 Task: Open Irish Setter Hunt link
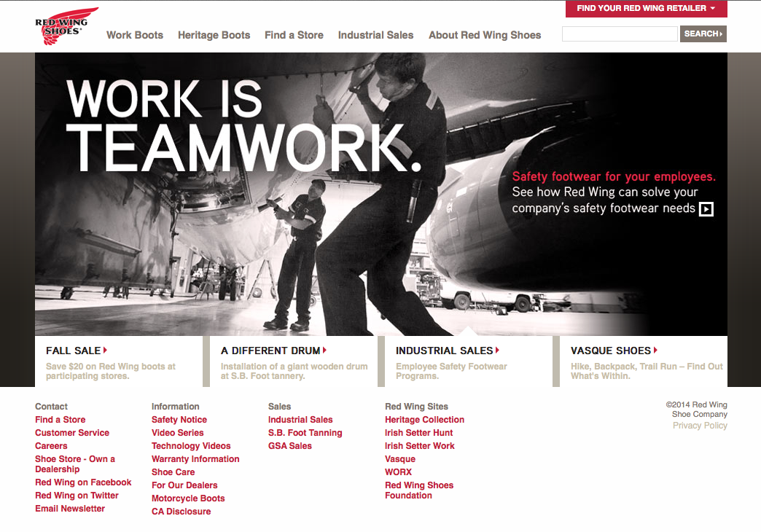[419, 433]
